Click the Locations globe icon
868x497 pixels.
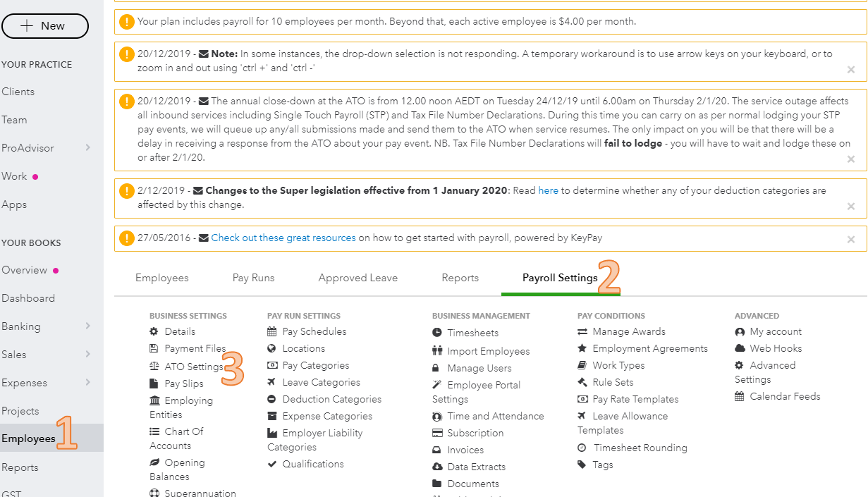(272, 348)
